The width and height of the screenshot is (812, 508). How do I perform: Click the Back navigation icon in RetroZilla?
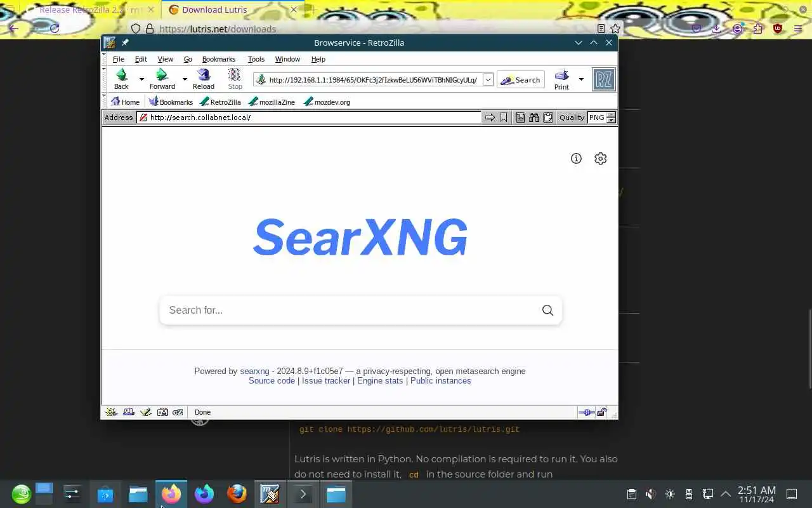coord(121,76)
